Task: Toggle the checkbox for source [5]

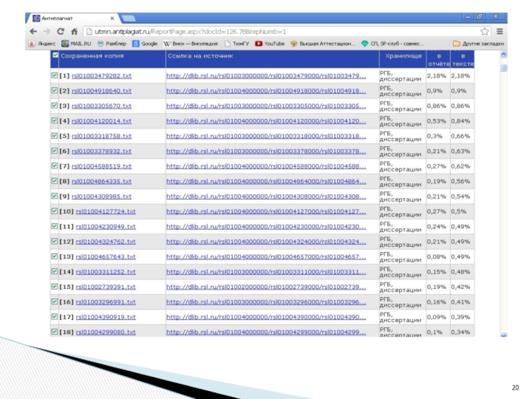Action: tap(55, 136)
